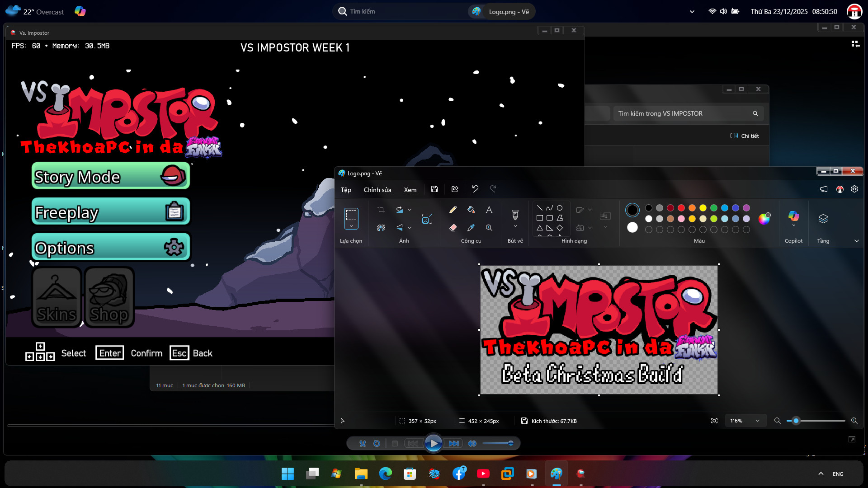Open the Windows Start menu

[x=288, y=474]
